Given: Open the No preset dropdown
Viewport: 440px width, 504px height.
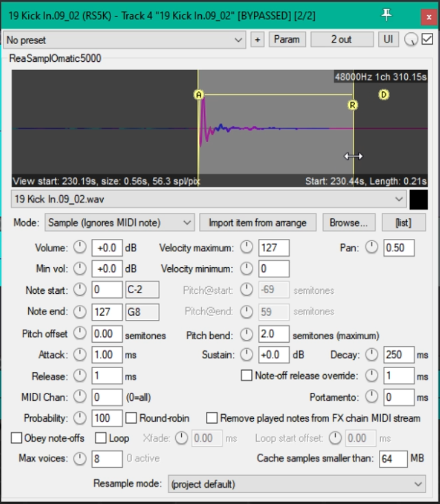Looking at the screenshot, I should [124, 40].
